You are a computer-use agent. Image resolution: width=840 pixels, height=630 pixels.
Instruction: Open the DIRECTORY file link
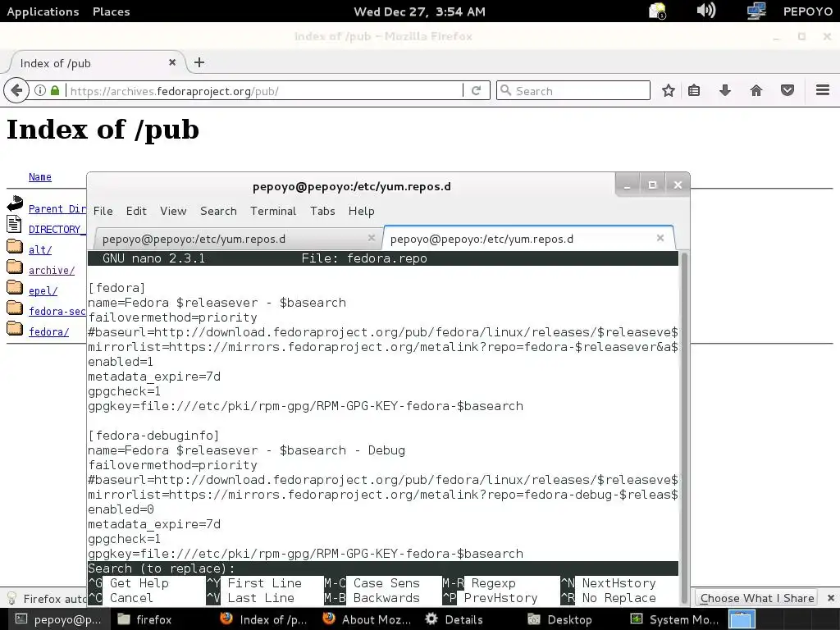click(x=57, y=230)
